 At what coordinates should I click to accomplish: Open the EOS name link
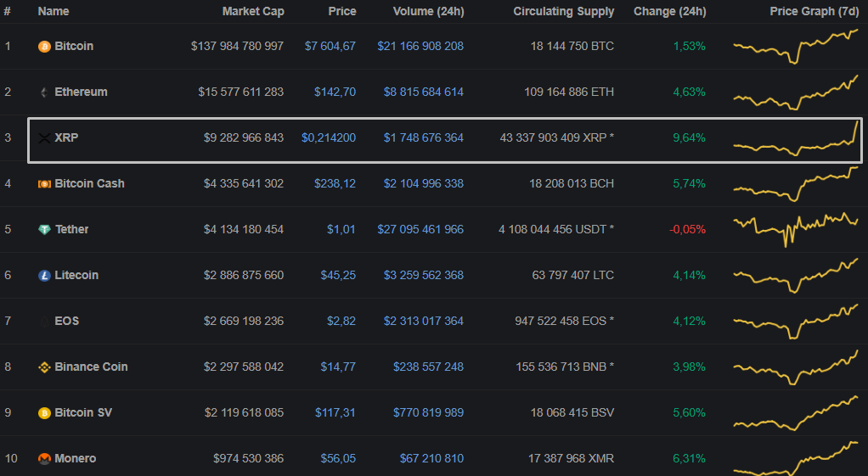(66, 322)
